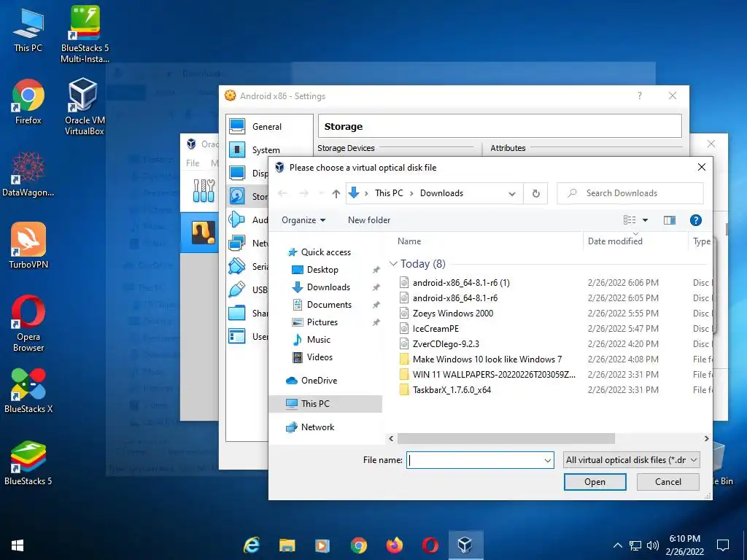This screenshot has width=747, height=560.
Task: Select the Zoeys Windows 2000 disc image
Action: [452, 314]
